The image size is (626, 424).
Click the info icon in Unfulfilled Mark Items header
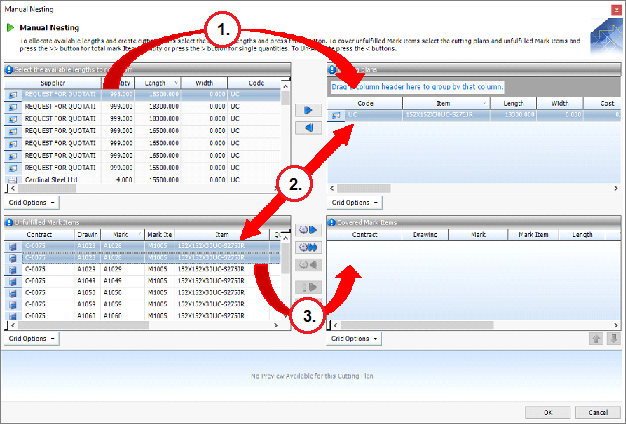coord(6,220)
